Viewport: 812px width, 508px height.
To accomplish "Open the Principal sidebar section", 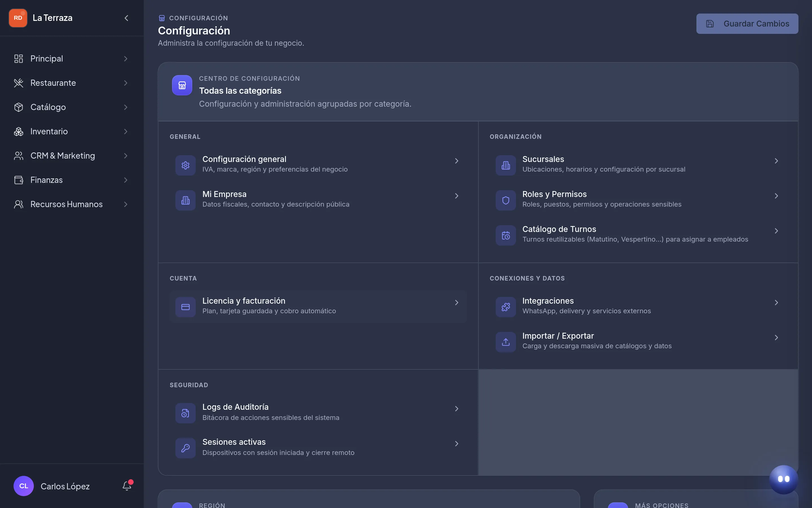I will [x=71, y=59].
